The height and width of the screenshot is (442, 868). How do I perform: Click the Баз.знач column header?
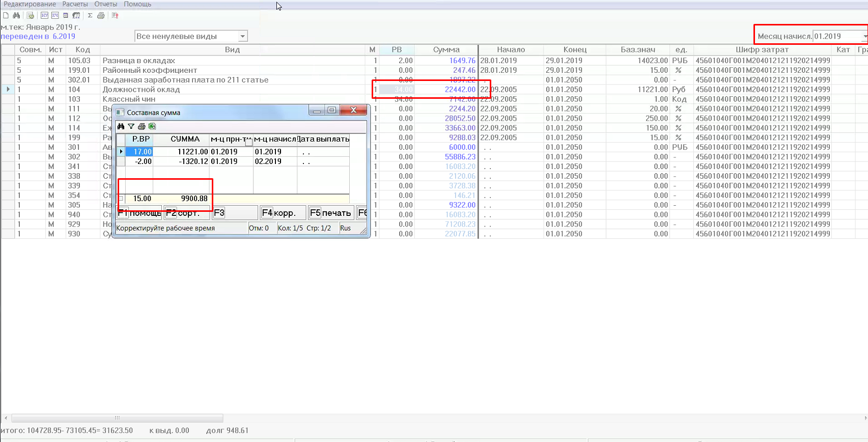[638, 50]
